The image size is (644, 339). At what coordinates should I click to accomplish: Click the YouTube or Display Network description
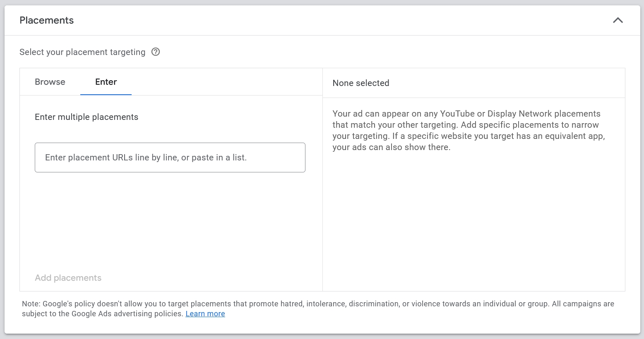point(469,131)
